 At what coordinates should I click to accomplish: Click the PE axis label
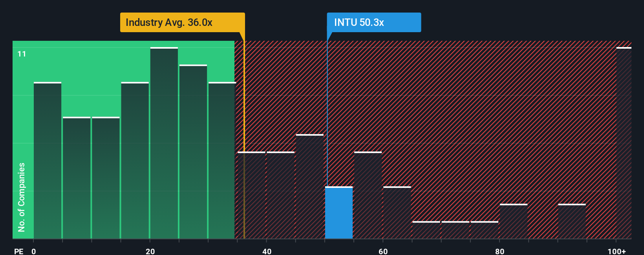point(19,251)
